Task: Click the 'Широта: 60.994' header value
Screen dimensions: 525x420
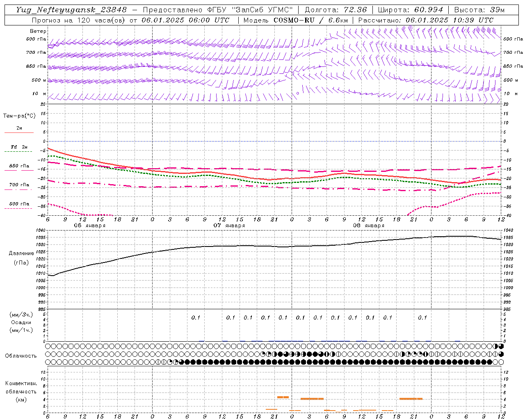Action: point(410,10)
